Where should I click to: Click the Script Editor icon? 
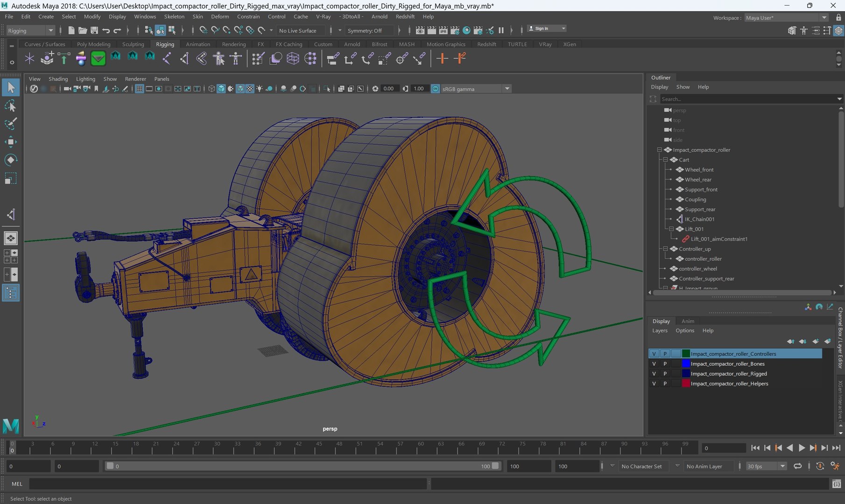(837, 484)
